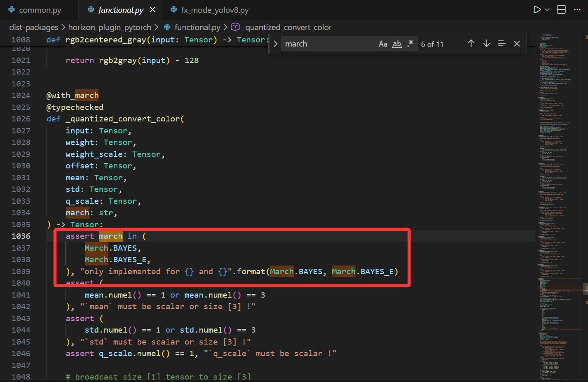Open horizon_plugin_pytorch breadcrumb folder

coord(110,27)
